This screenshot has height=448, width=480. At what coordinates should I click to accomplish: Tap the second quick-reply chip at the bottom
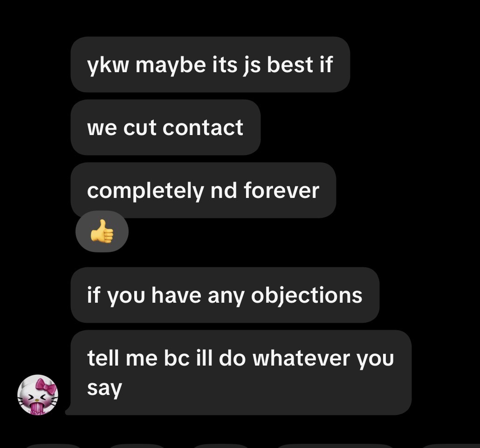pos(137,446)
